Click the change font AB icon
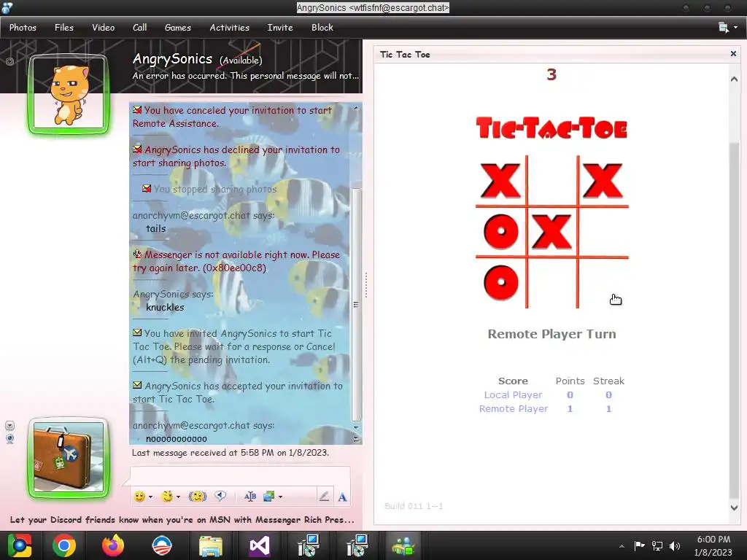747x560 pixels. (x=249, y=497)
